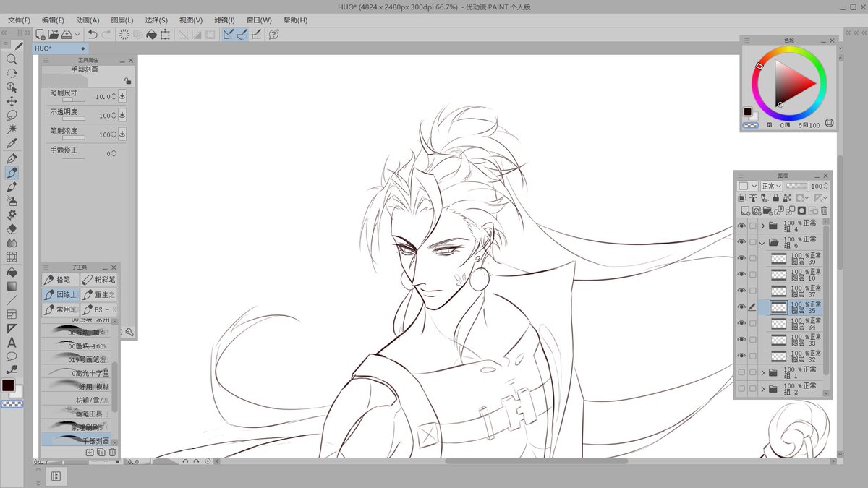Screen dimensions: 868x488
Task: Open the 图层(L) menu
Action: (122, 20)
